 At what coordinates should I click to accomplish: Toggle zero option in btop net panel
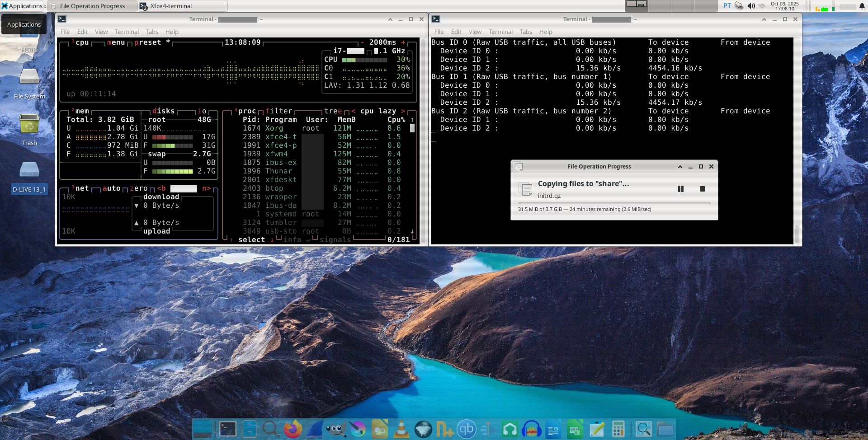[139, 188]
